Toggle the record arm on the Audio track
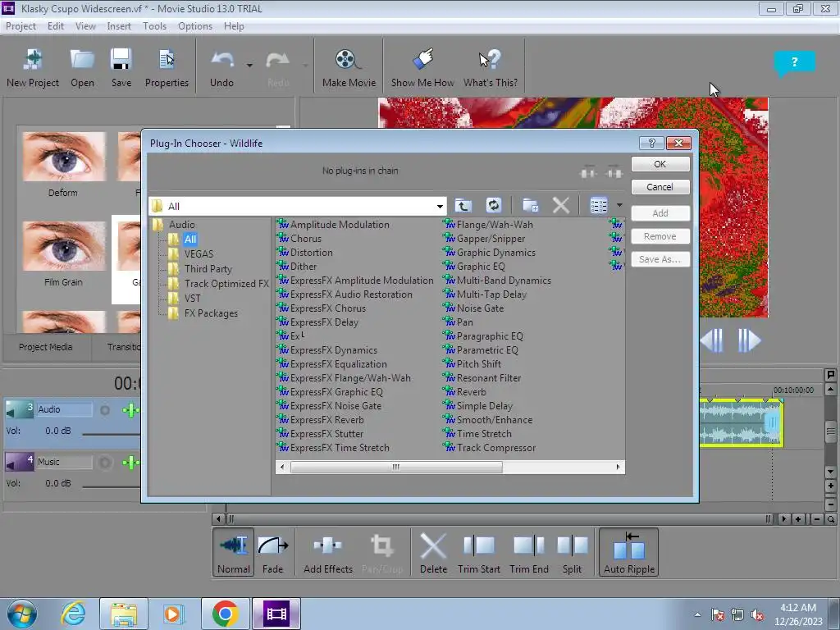The image size is (840, 630). point(105,410)
